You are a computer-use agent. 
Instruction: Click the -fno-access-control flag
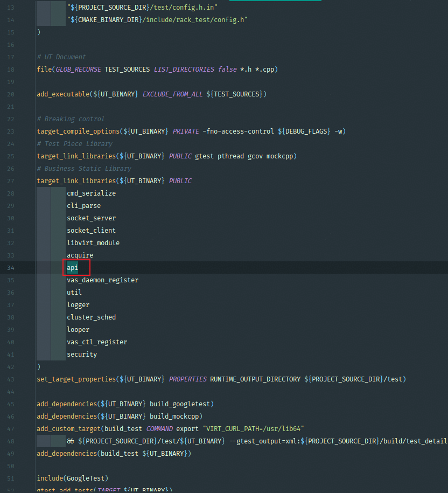point(238,131)
